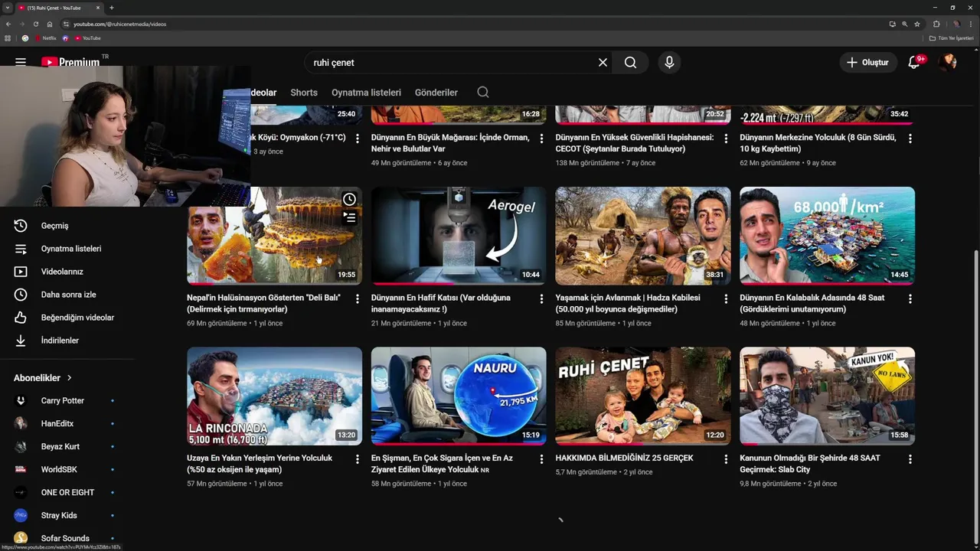This screenshot has height=551, width=980.
Task: Open Chrome three-dot menu
Action: [x=972, y=24]
